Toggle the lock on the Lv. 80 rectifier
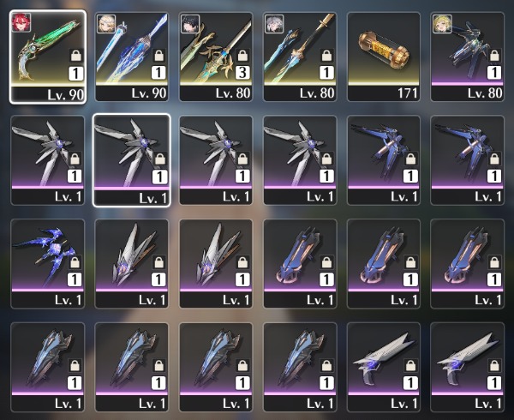This screenshot has width=514, height=420. (494, 56)
